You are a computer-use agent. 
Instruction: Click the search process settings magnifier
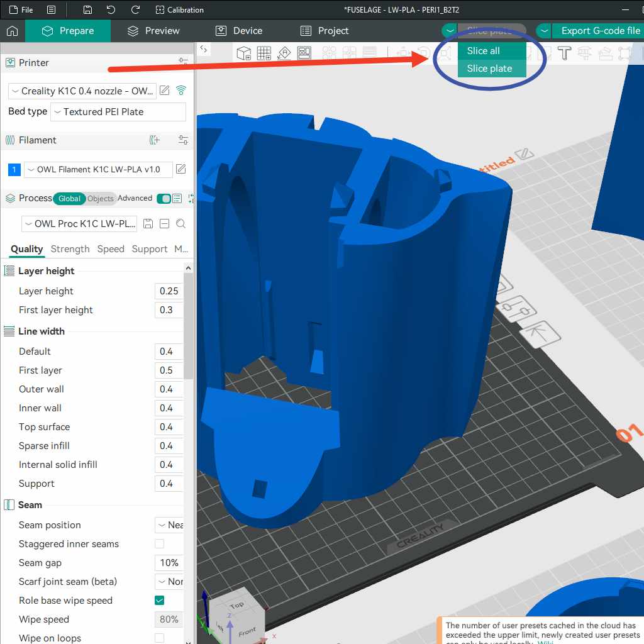pos(180,224)
